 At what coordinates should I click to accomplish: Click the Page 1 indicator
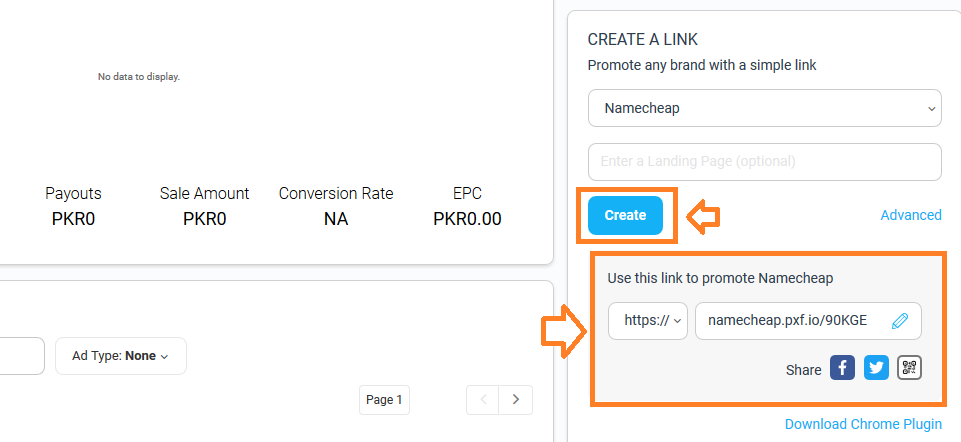pos(384,400)
